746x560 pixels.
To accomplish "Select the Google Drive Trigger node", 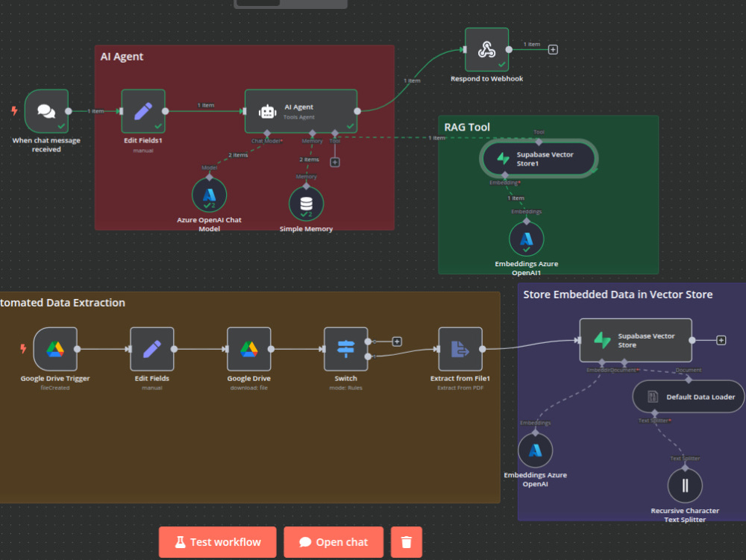I will (54, 348).
